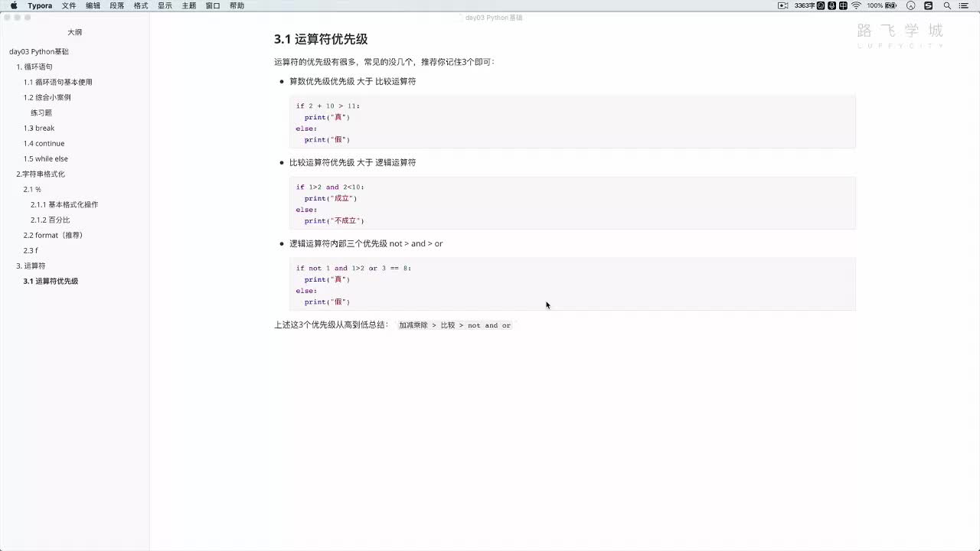Open the 段落 menu
Viewport: 980px width, 551px height.
(x=116, y=5)
